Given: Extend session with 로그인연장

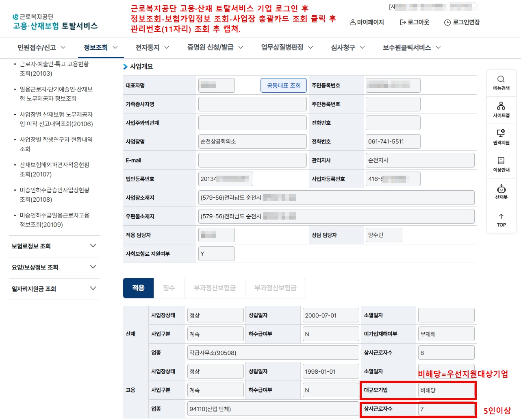Looking at the screenshot, I should (462, 22).
